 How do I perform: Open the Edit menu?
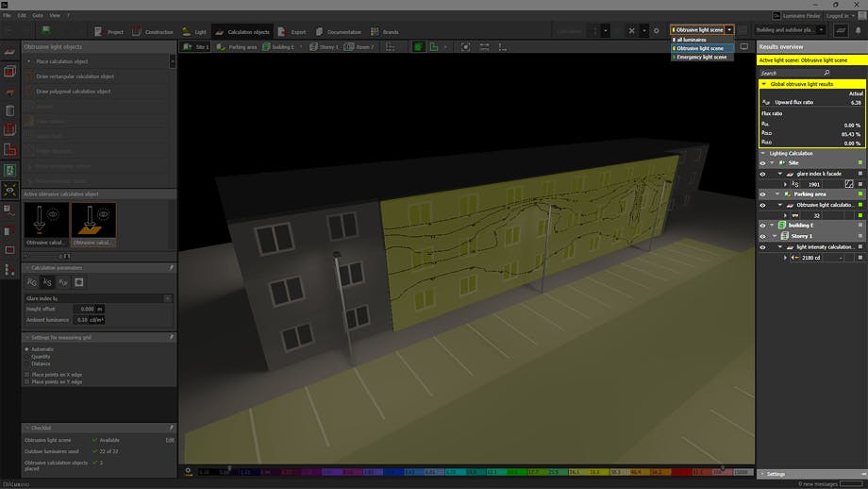click(x=22, y=15)
